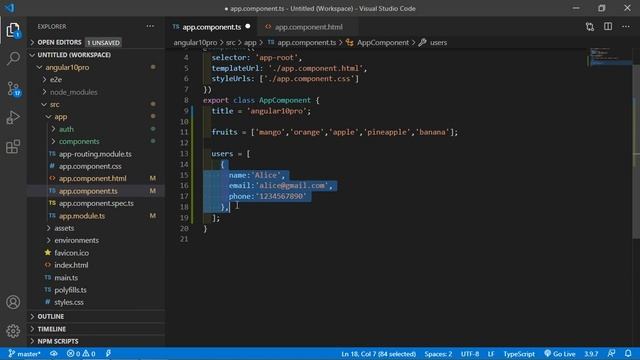Open app.component.html in file tree
The width and height of the screenshot is (640, 360).
(x=96, y=178)
